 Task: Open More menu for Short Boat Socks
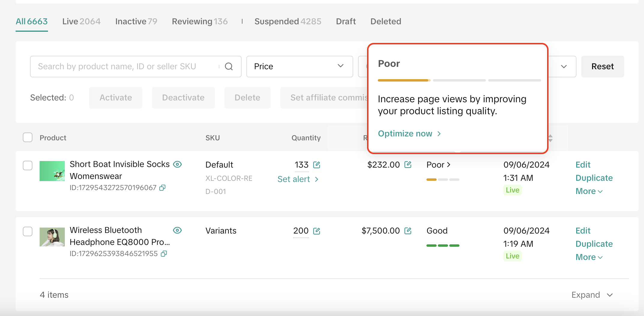(589, 191)
